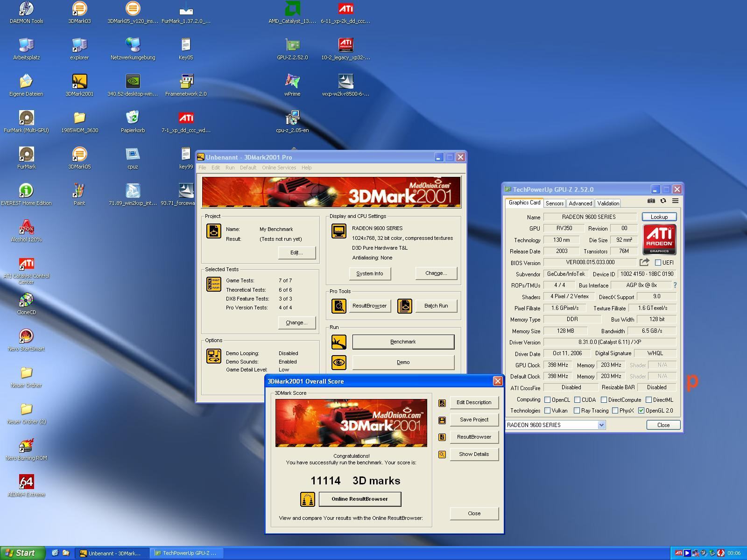This screenshot has height=560, width=747.
Task: Open the 3DMark2001 desktop shortcut
Action: point(79,82)
